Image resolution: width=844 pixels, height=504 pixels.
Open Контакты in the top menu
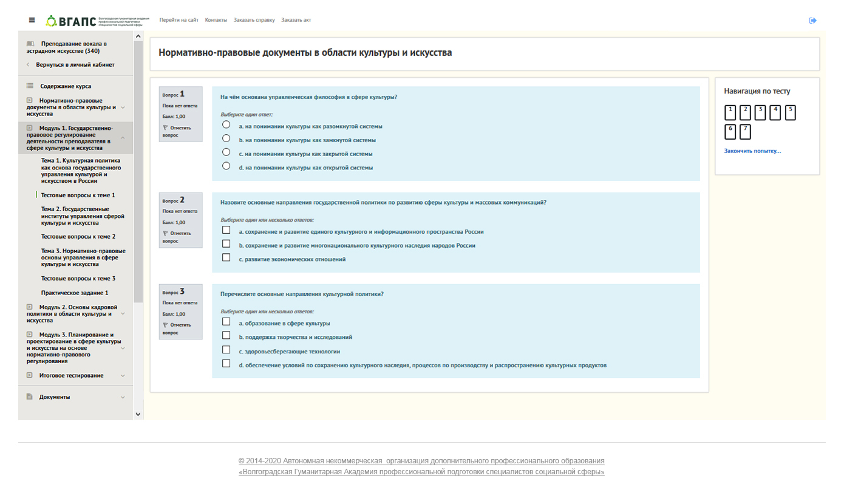tap(216, 20)
